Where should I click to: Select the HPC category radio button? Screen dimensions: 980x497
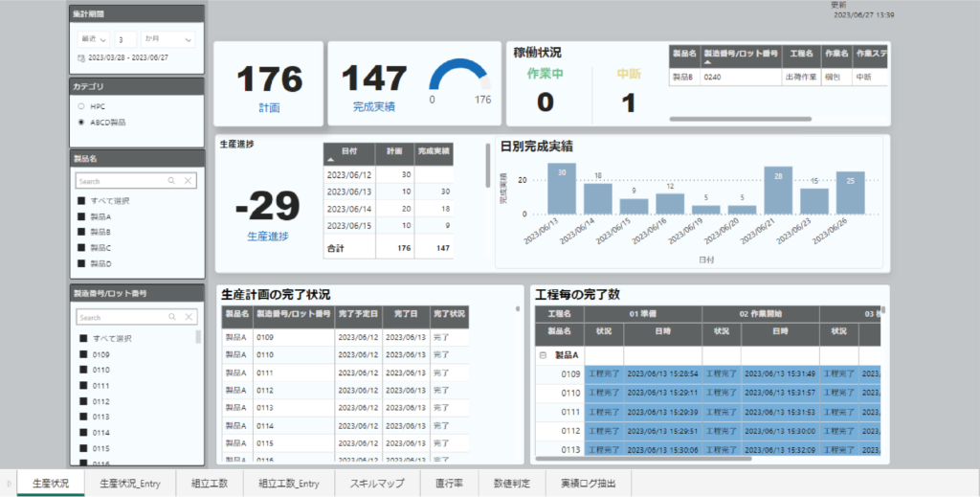[81, 106]
